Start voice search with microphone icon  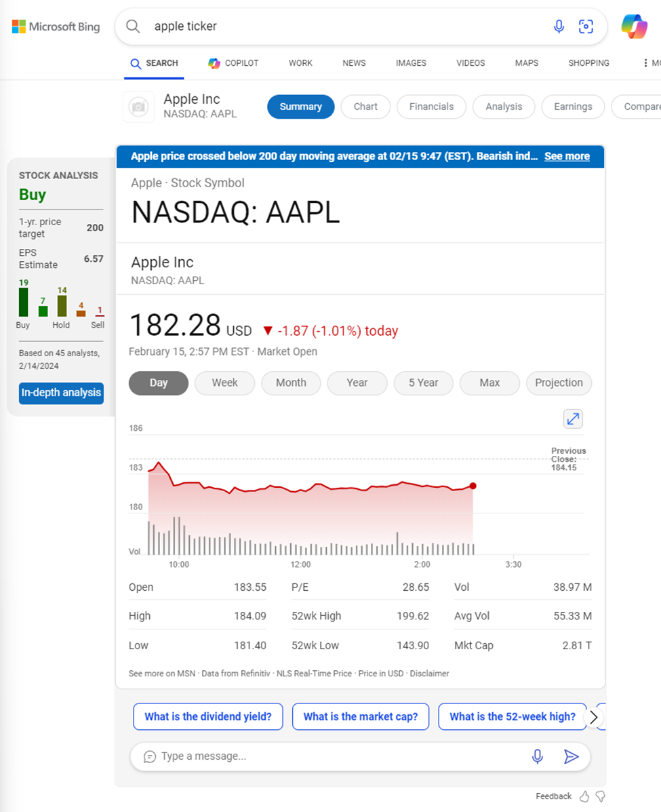[x=559, y=26]
